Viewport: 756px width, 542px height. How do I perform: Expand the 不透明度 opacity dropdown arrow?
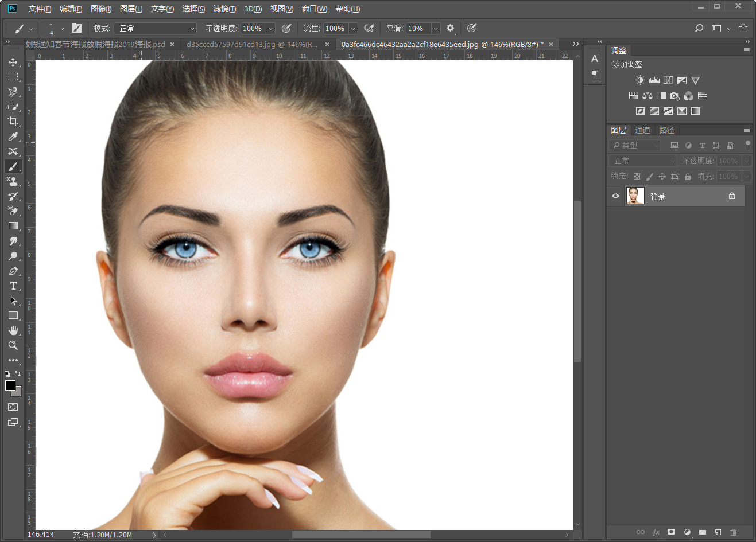[270, 28]
